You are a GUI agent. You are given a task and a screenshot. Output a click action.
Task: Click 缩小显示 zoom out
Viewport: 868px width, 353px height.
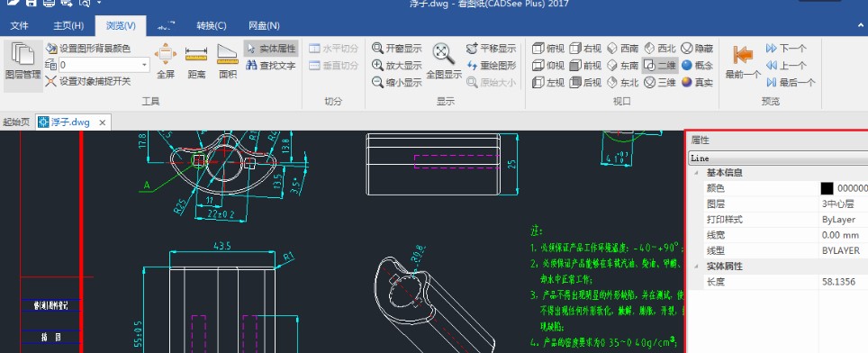tap(397, 83)
